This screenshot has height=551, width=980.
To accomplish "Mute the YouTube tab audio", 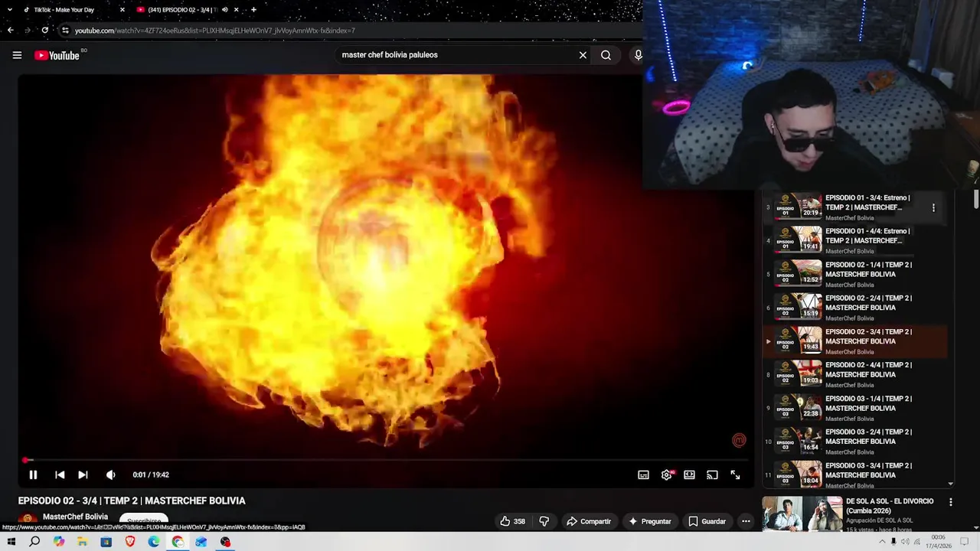I will (224, 10).
